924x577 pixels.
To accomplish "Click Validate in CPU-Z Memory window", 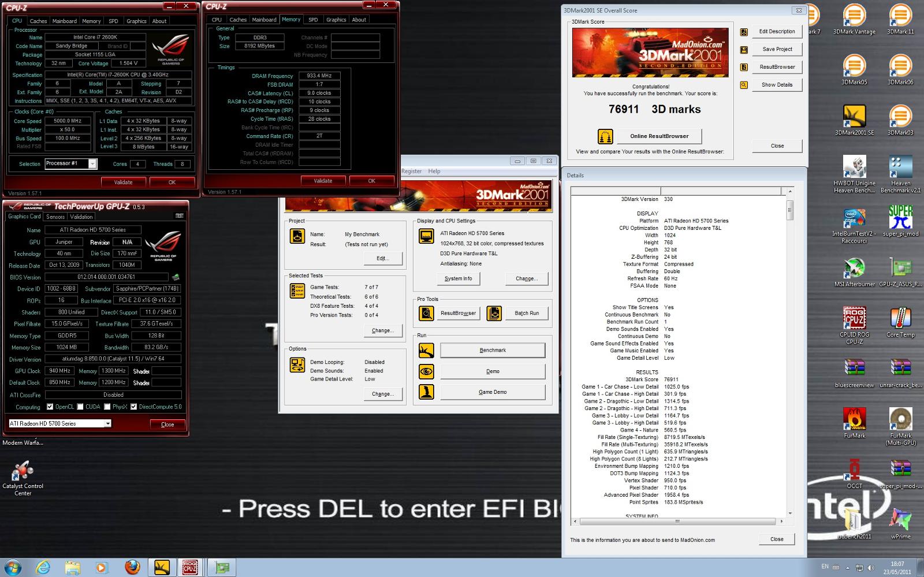I will click(x=323, y=181).
